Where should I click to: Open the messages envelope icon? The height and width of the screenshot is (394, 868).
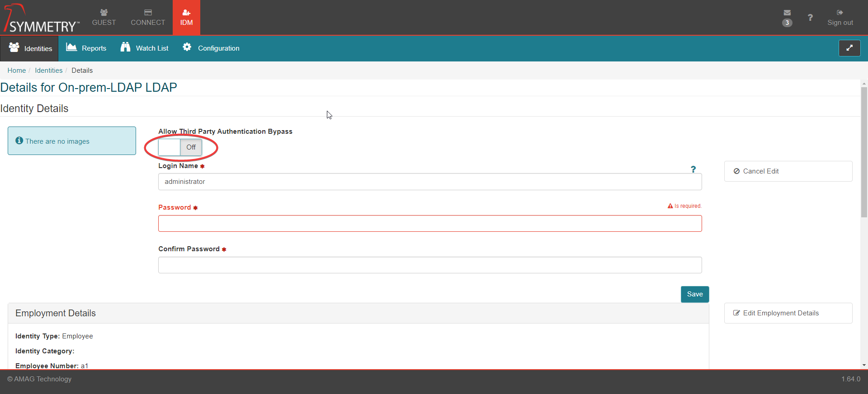tap(787, 13)
